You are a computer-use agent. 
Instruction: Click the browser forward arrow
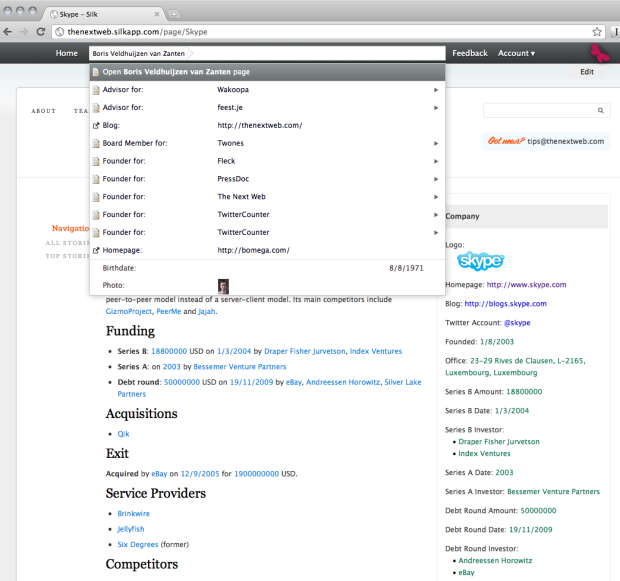[x=24, y=32]
